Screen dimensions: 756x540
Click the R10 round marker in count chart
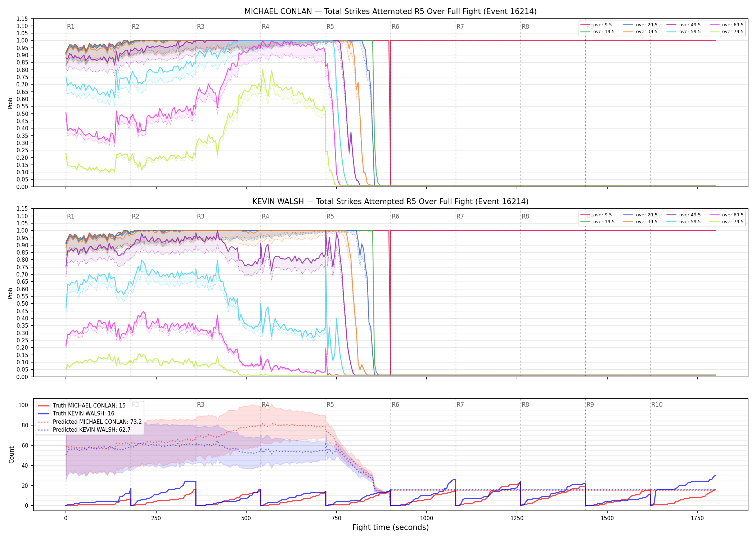coord(657,405)
